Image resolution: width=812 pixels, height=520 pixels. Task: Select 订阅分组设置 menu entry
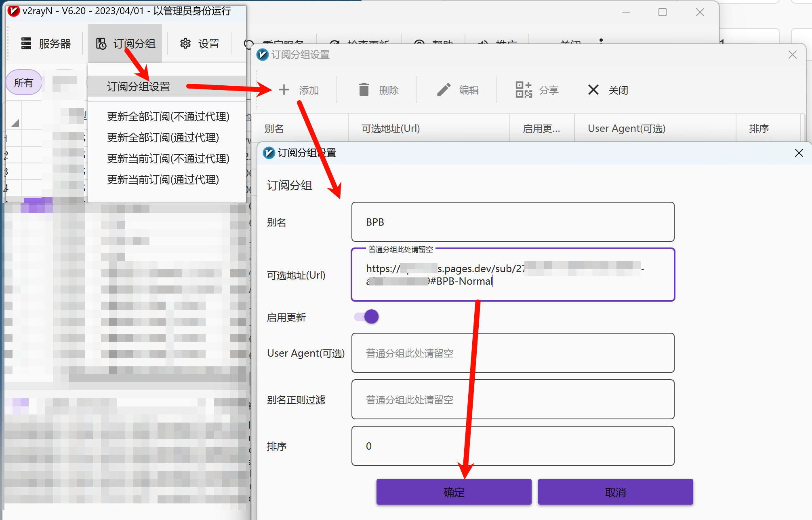(x=139, y=87)
